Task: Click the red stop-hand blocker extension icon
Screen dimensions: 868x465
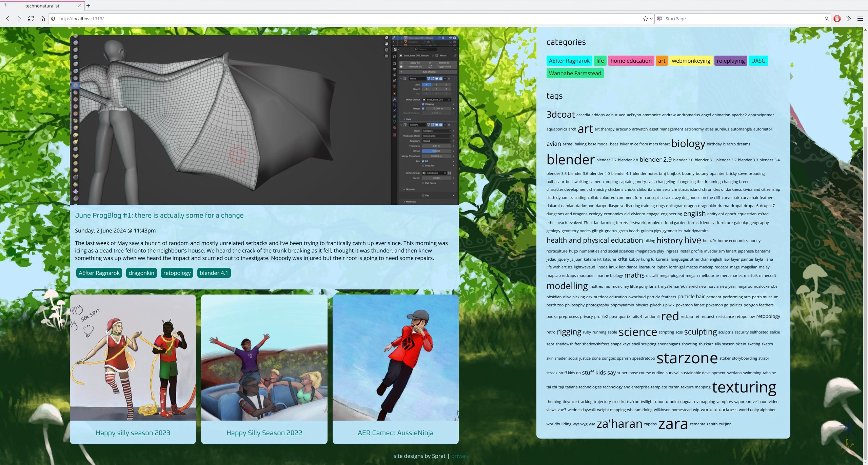Action: click(837, 19)
